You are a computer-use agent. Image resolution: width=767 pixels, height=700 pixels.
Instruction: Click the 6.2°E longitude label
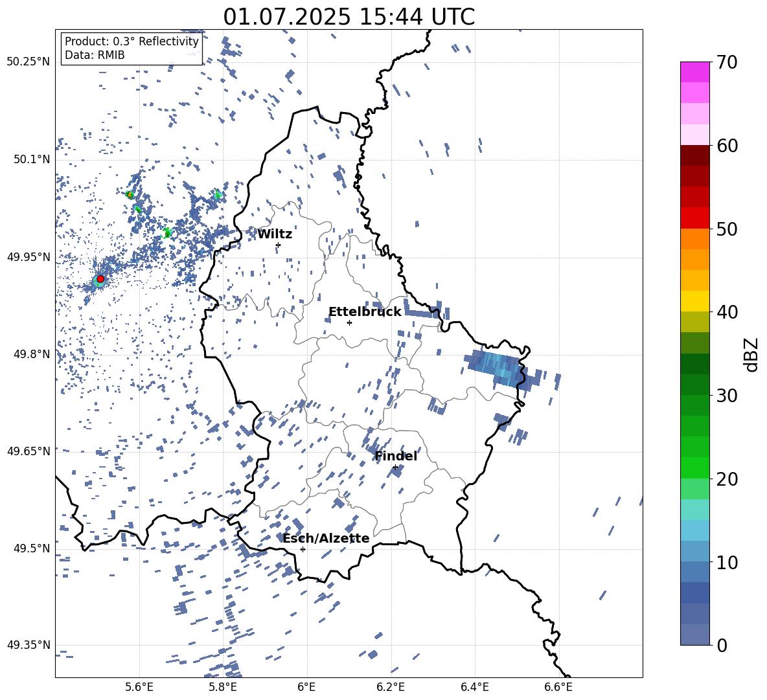click(x=391, y=687)
